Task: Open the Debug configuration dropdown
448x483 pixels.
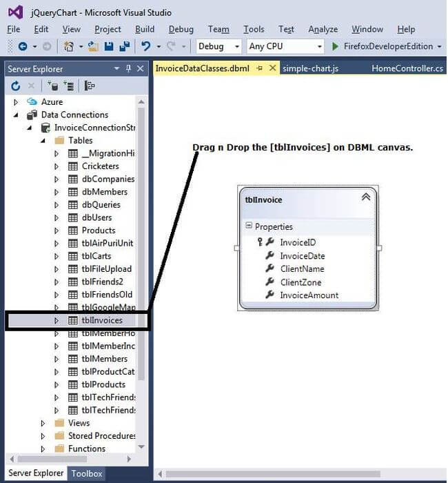Action: tap(237, 46)
